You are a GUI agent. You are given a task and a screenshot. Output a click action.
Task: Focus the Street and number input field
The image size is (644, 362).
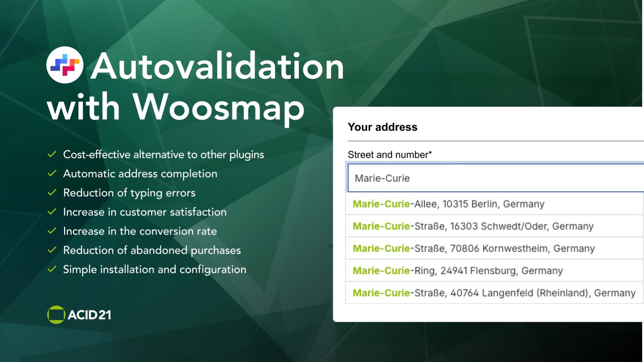[496, 178]
